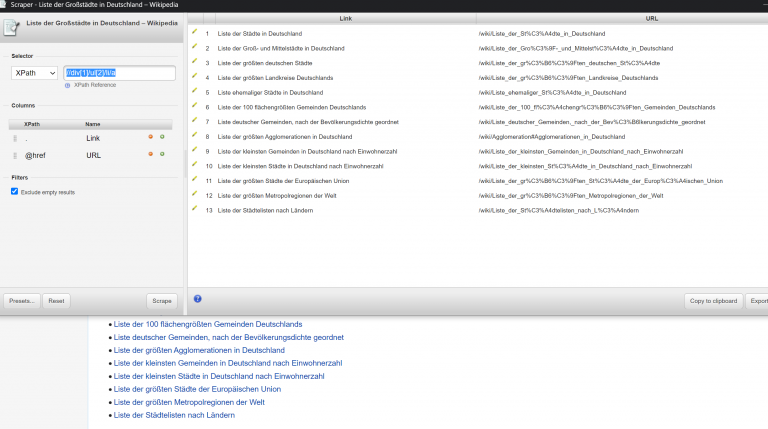Click the orange remove icon for Link column
Screen dimensions: 768x429
150,137
